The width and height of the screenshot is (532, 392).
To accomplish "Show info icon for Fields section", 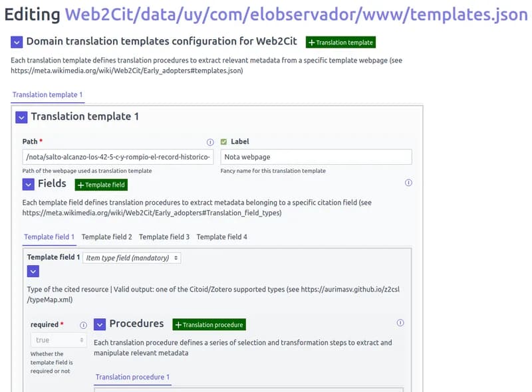I will click(x=408, y=183).
